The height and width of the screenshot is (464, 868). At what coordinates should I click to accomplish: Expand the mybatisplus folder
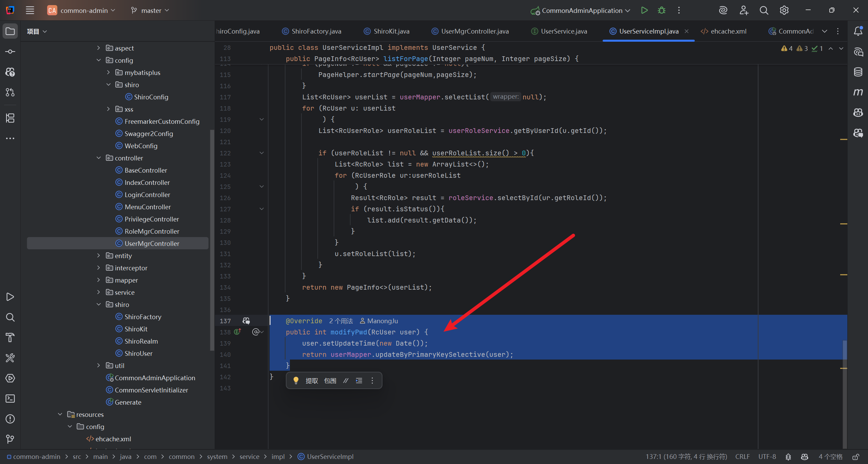[108, 73]
